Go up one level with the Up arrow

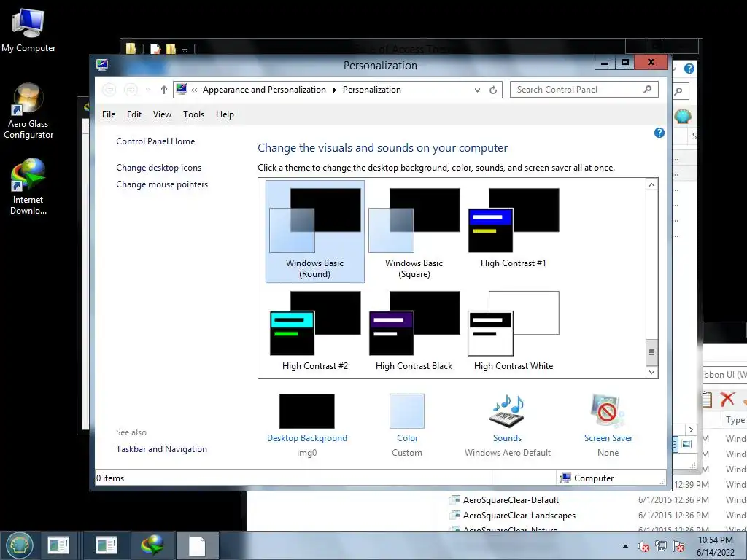coord(164,90)
